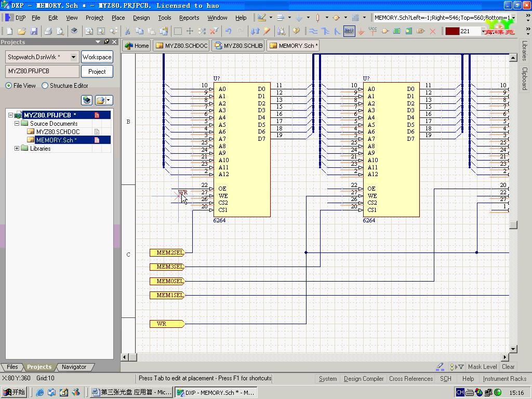Click the Project button

click(97, 72)
